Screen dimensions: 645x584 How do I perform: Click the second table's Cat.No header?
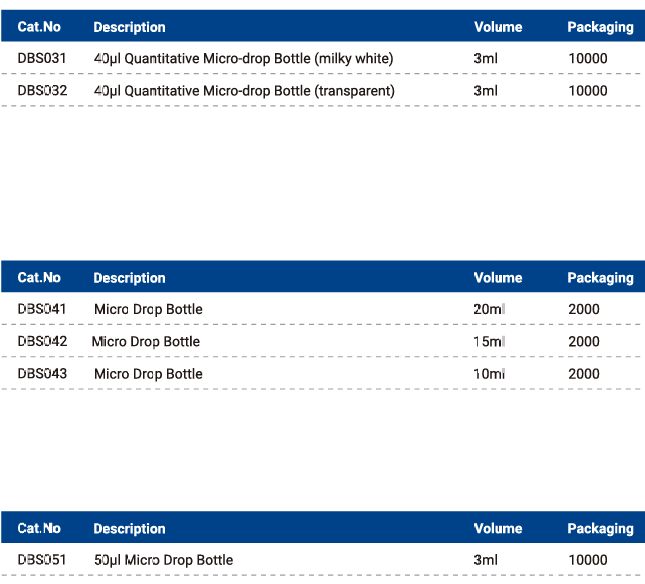click(39, 277)
